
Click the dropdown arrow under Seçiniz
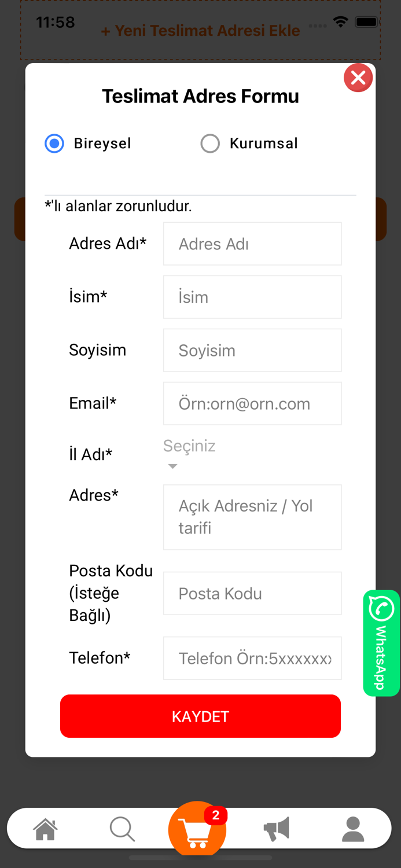pyautogui.click(x=172, y=466)
